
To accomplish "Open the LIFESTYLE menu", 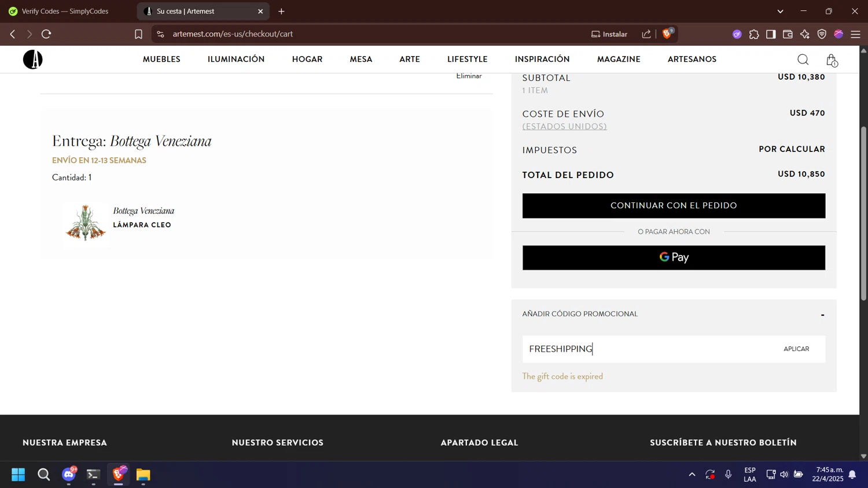I will click(468, 59).
